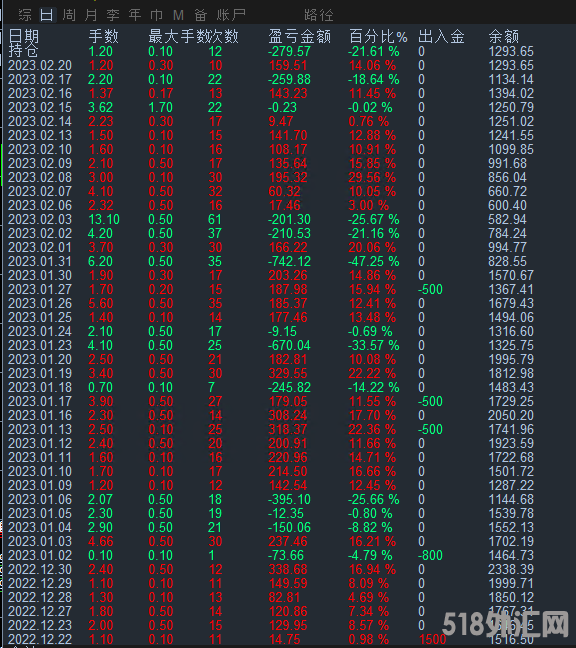
Task: Open the 币 currency tab
Action: pos(157,15)
